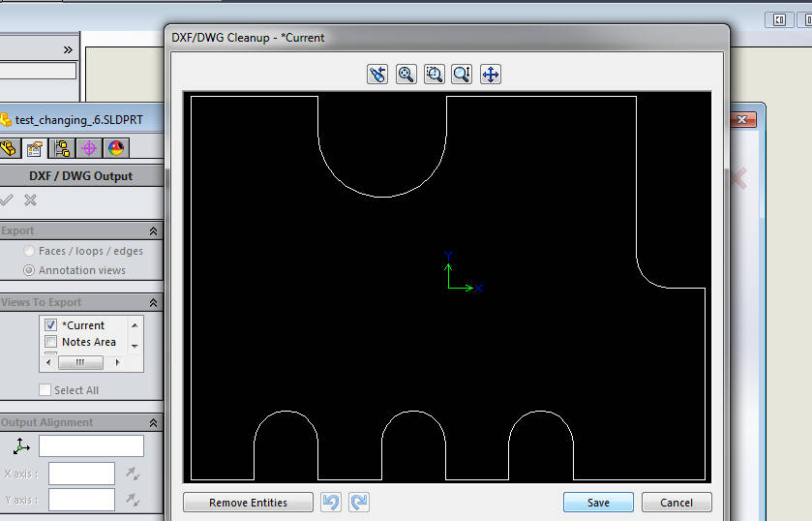Click the test_changing_.6.SLDPRT part name
Viewport: 812px width, 521px height.
pyautogui.click(x=78, y=120)
